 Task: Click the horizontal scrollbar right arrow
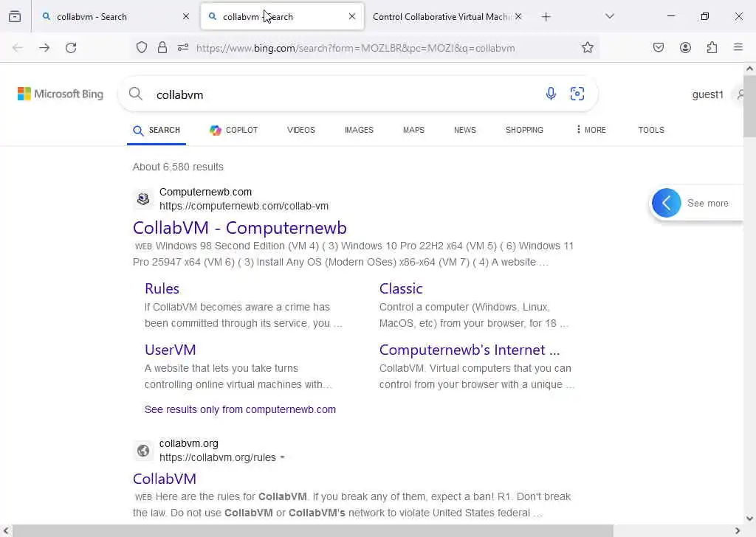737,531
